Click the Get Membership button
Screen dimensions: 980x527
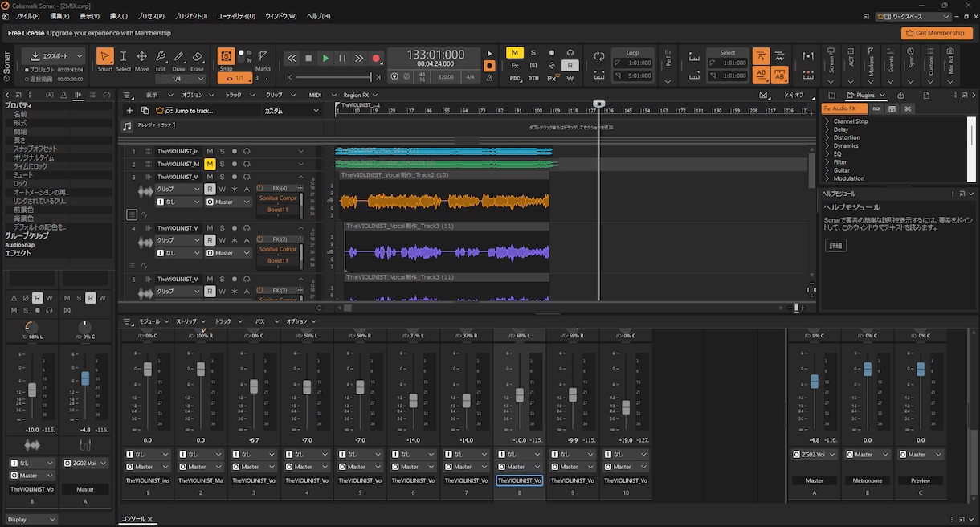(936, 33)
